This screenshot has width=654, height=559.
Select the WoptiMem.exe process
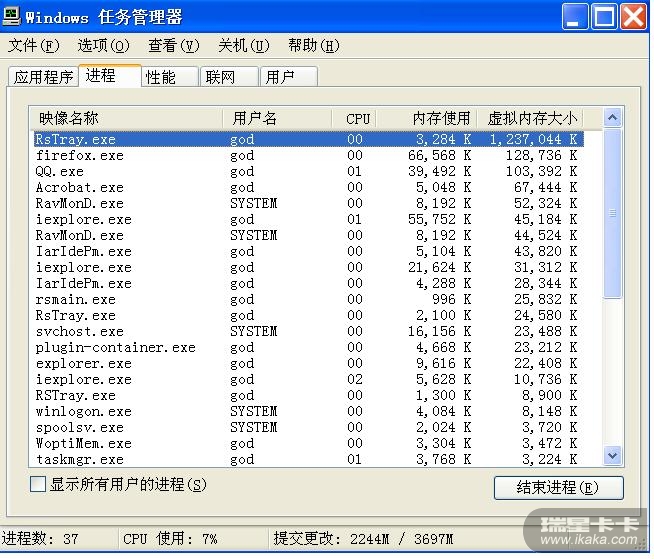click(x=308, y=443)
